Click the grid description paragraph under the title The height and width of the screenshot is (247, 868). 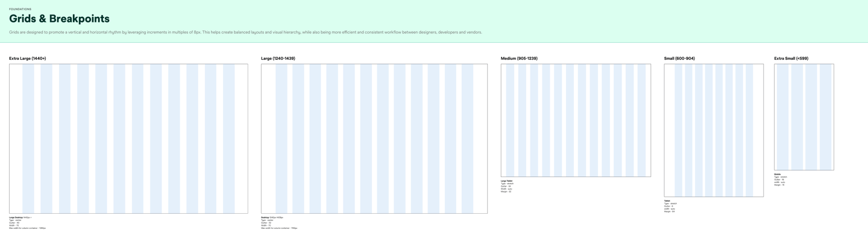click(245, 32)
